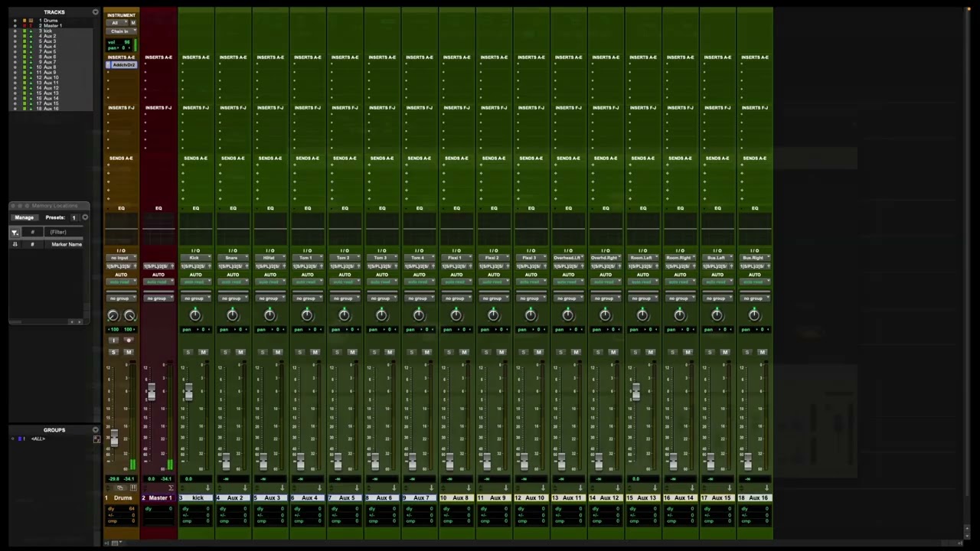Click the Memory Locations sort arrows icon
980x551 pixels.
(15, 244)
